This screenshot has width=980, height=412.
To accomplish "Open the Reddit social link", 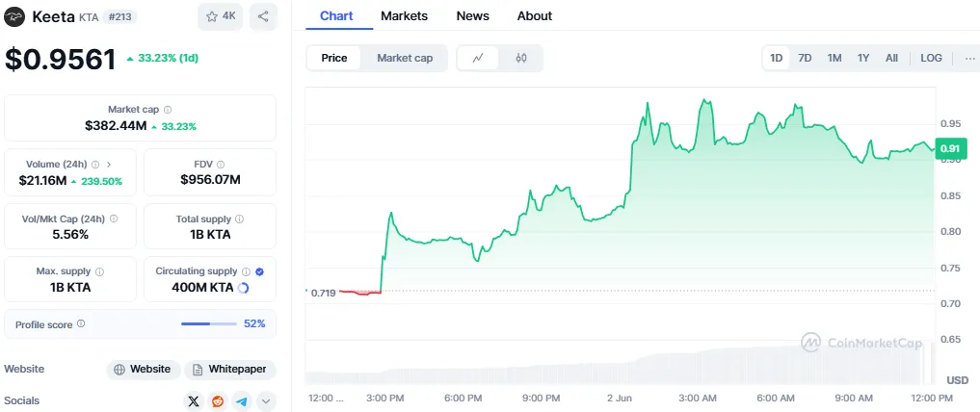I will point(218,401).
